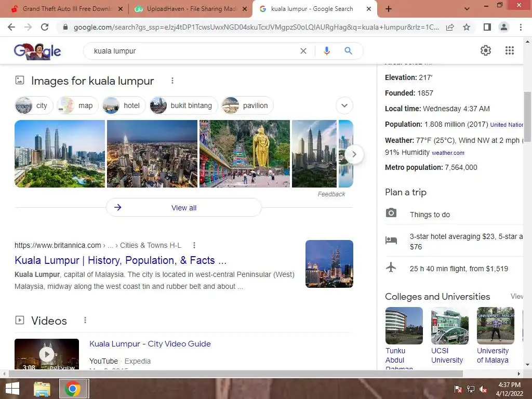
Task: Filter images by map chip
Action: click(77, 105)
